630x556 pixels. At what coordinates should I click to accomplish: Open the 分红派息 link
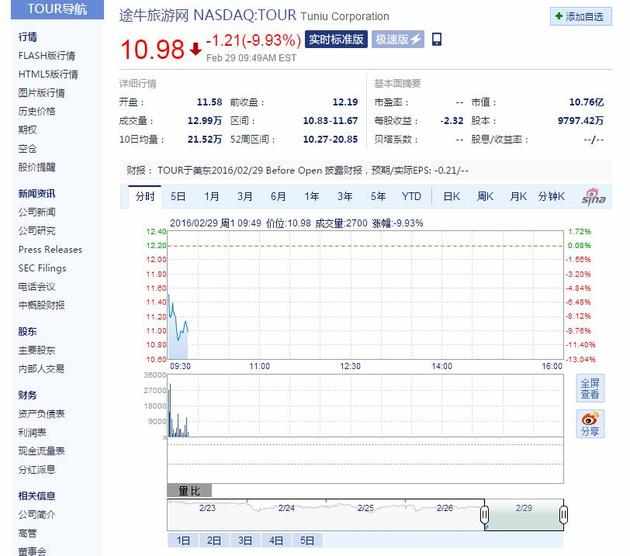(x=37, y=469)
